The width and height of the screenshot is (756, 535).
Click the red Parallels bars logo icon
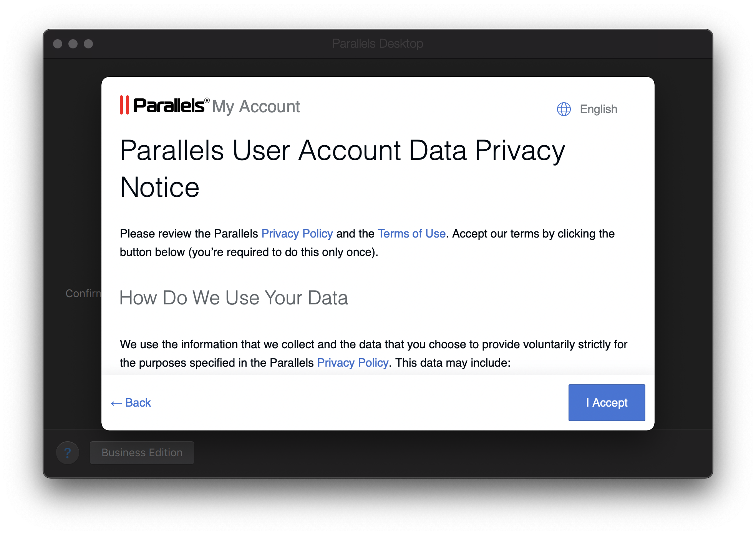coord(124,105)
